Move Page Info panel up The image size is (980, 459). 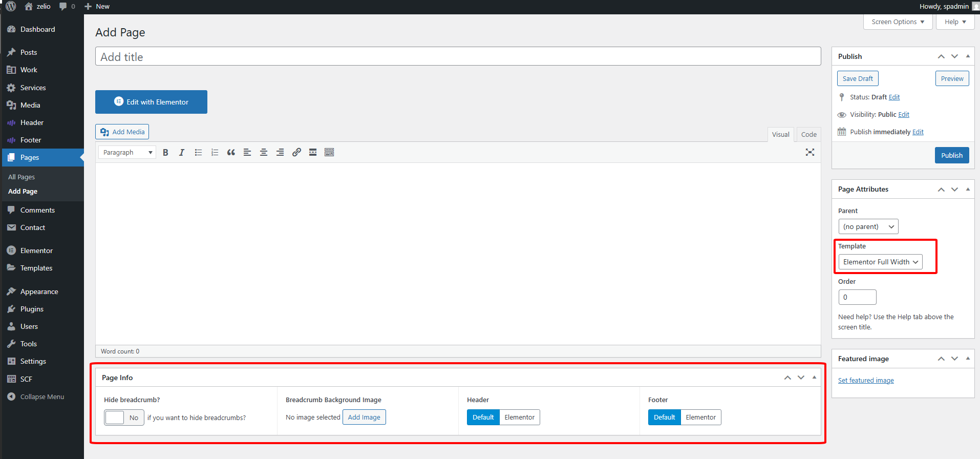[x=787, y=378]
